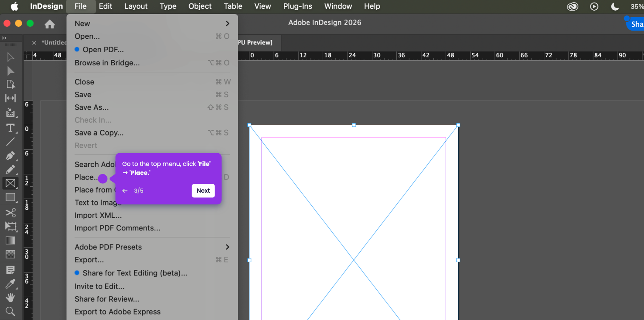Switch to the Untitled document tab
The height and width of the screenshot is (320, 644).
click(x=54, y=42)
